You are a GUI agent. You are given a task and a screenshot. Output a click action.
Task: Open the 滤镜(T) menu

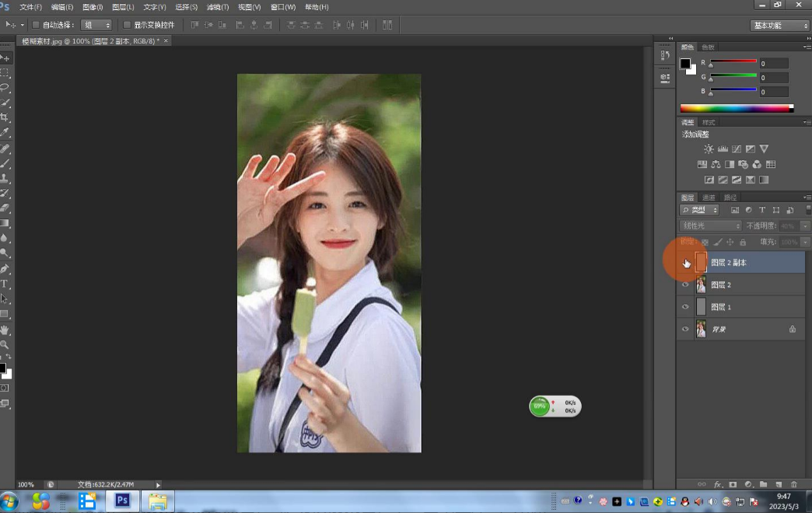point(218,7)
